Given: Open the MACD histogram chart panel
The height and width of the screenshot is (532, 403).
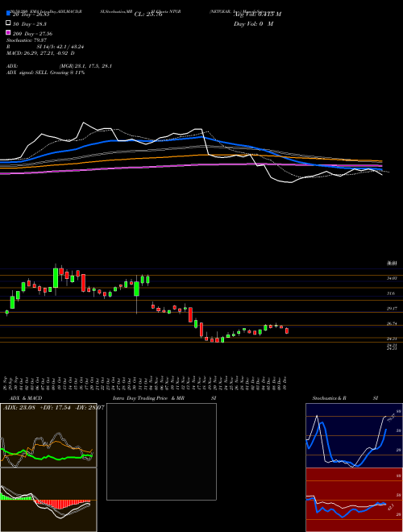Looking at the screenshot, I should click(x=48, y=500).
